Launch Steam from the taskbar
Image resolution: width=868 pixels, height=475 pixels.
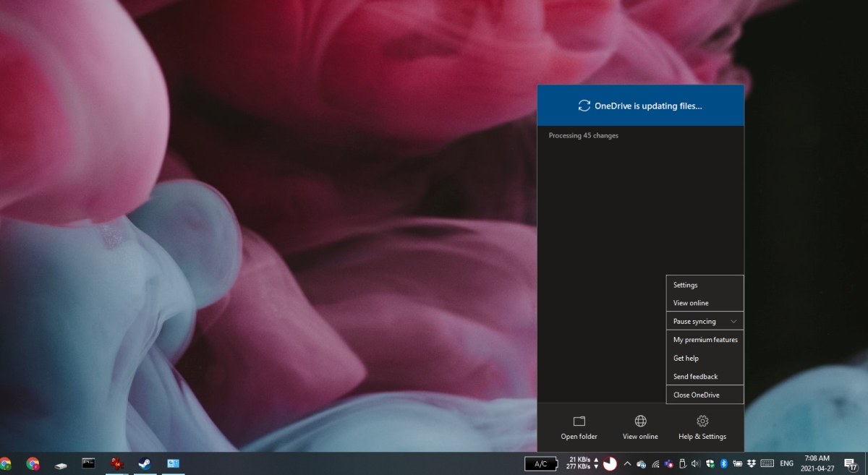145,465
